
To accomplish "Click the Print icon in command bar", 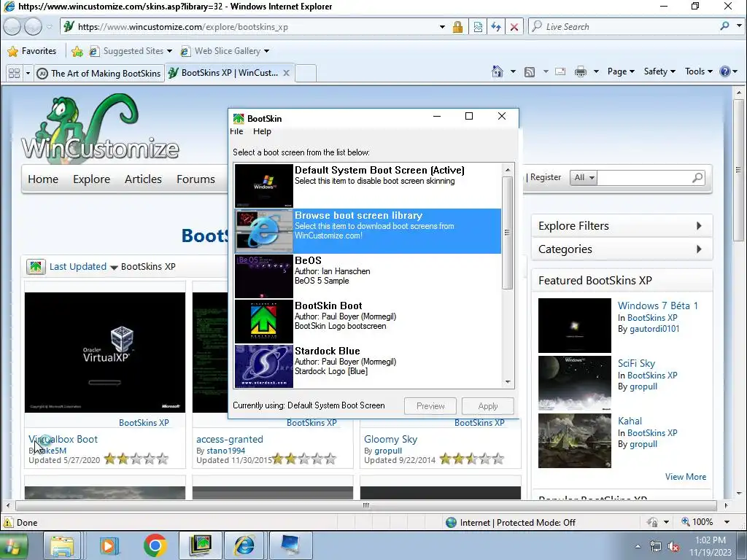I will coord(580,72).
